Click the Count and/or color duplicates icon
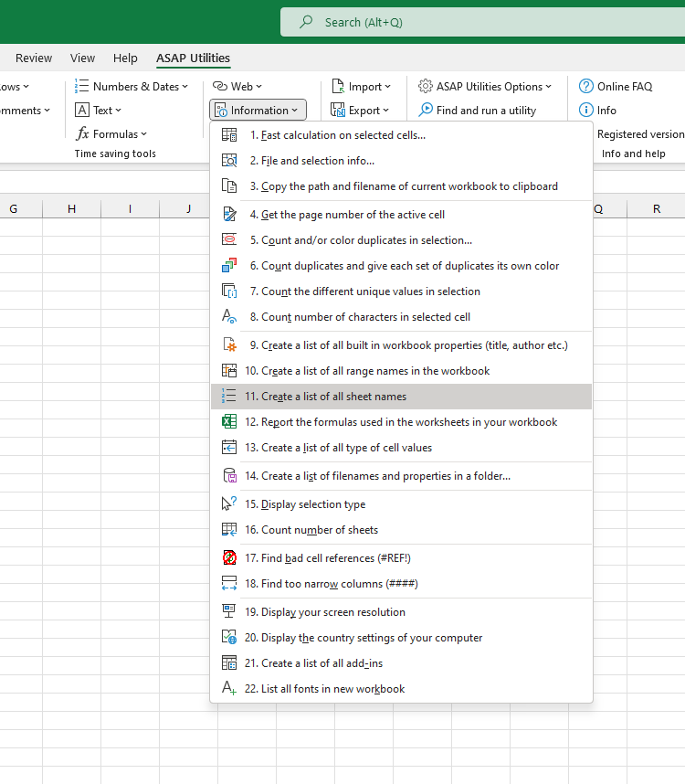The width and height of the screenshot is (685, 784). (229, 240)
